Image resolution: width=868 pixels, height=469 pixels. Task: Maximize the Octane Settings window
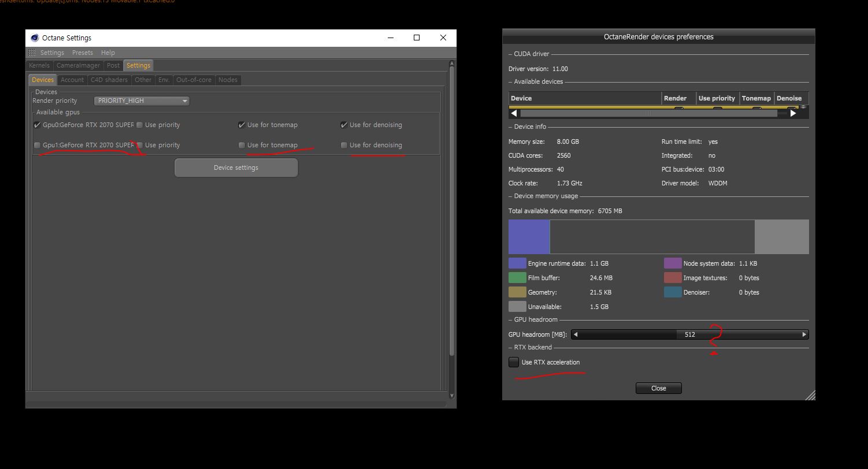[417, 38]
